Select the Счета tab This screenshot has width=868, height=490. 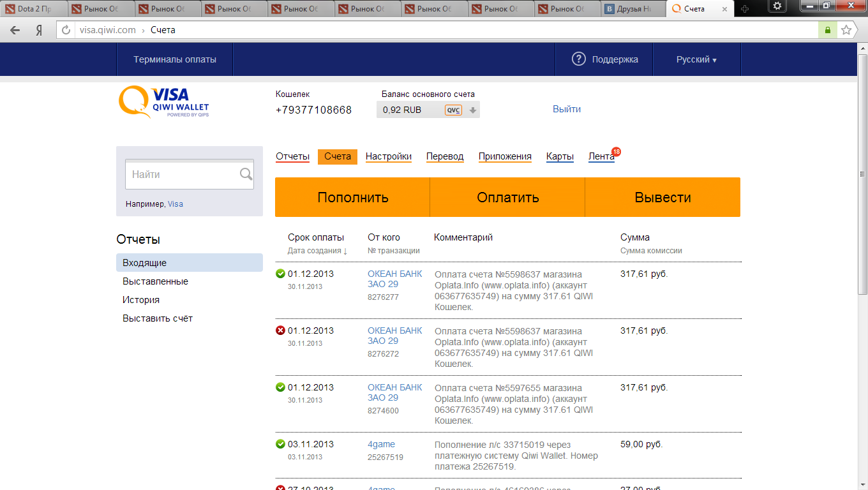coord(338,156)
